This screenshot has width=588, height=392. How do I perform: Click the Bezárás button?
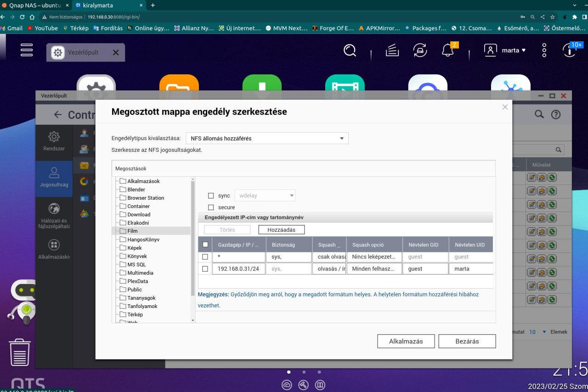[467, 342]
